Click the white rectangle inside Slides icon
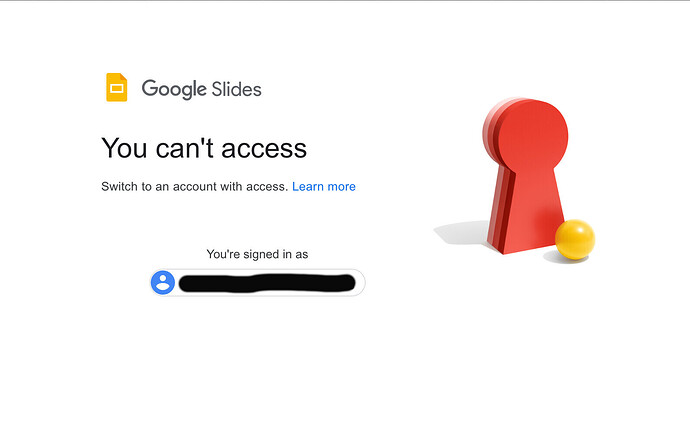Viewport: 690px width, 441px height. pyautogui.click(x=117, y=88)
